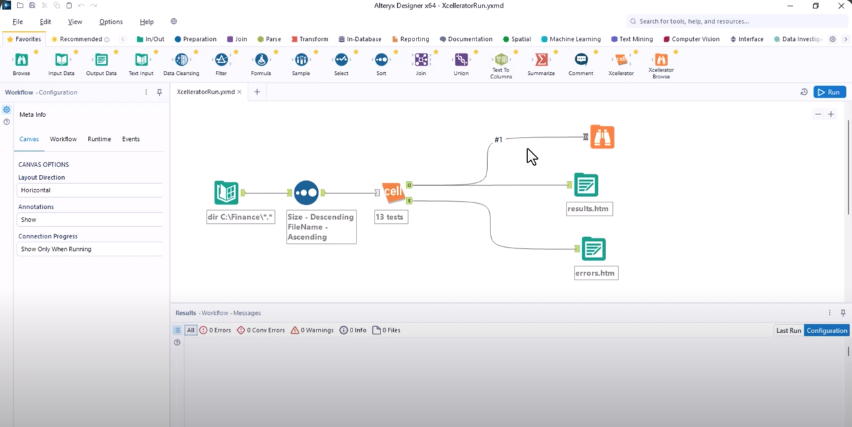Open the In/Out tool category
Image resolution: width=852 pixels, height=427 pixels.
[151, 39]
